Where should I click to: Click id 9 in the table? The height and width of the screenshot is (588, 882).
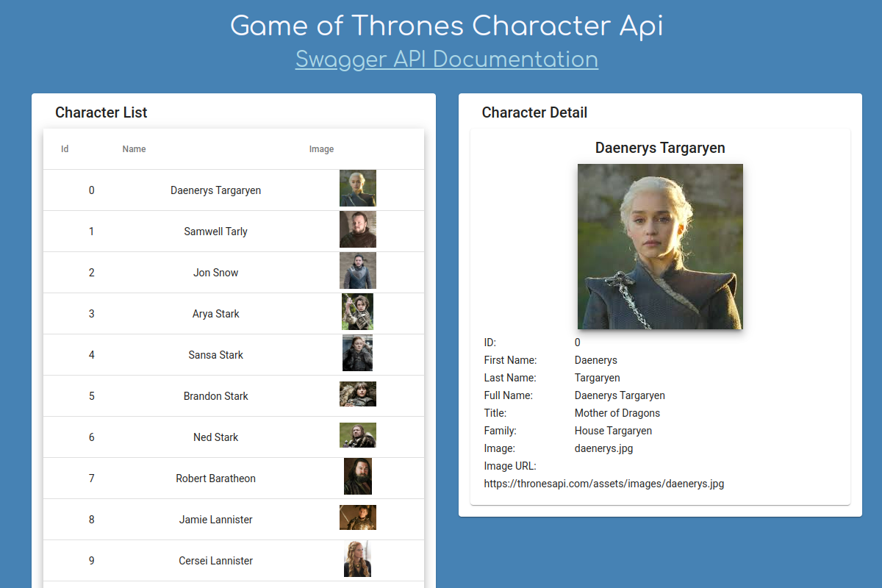click(x=92, y=561)
